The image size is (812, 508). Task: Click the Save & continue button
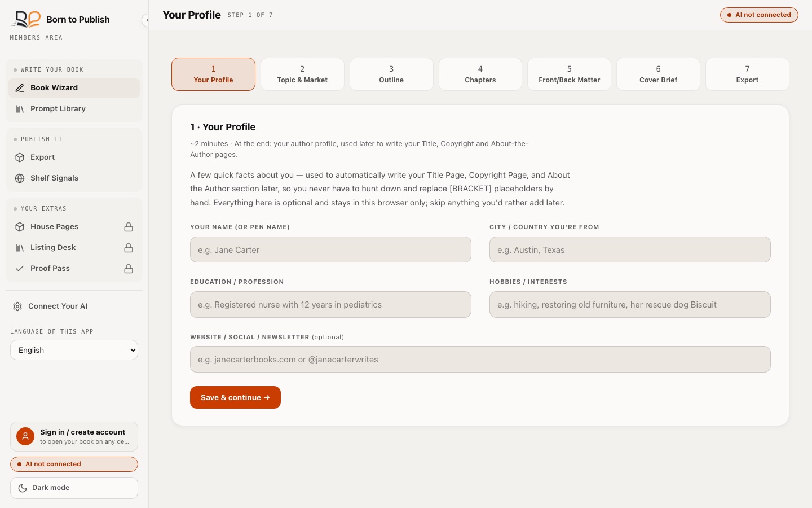235,397
